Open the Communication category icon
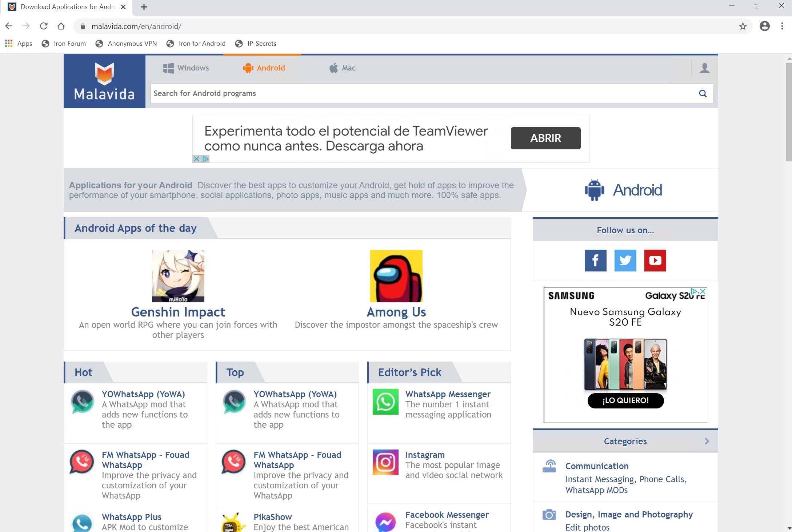Viewport: 792px width, 532px height. (549, 466)
